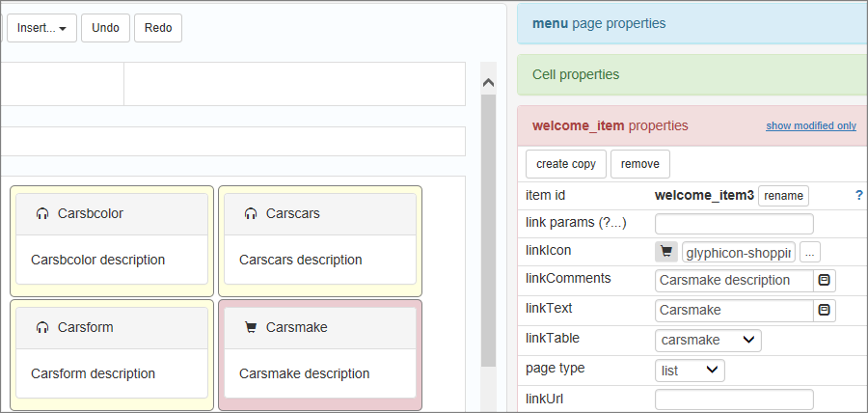Open the Insert dropdown menu
Screen dimensions: 868x413
[41, 28]
